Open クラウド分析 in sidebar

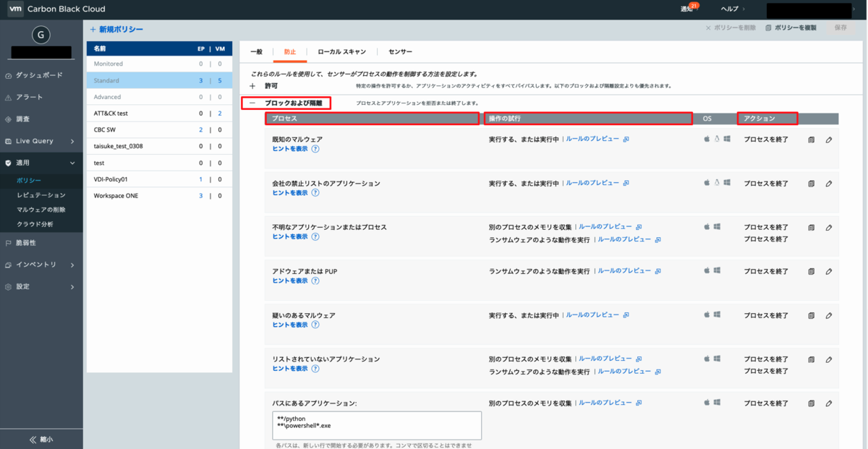click(x=35, y=224)
